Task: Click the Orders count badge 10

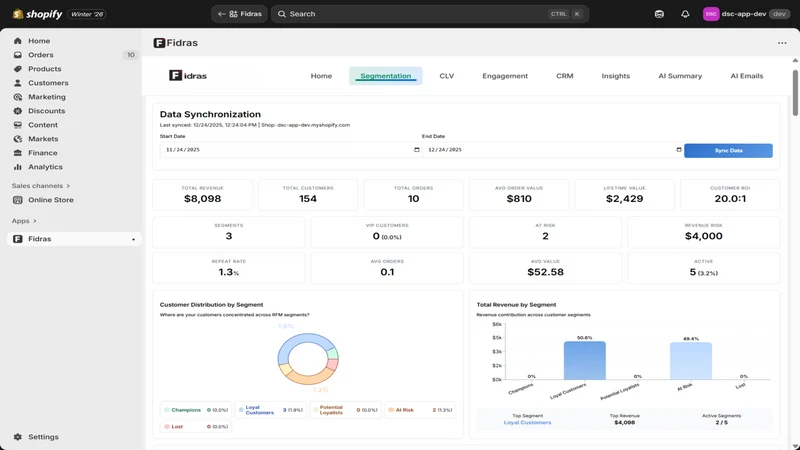Action: tap(131, 55)
